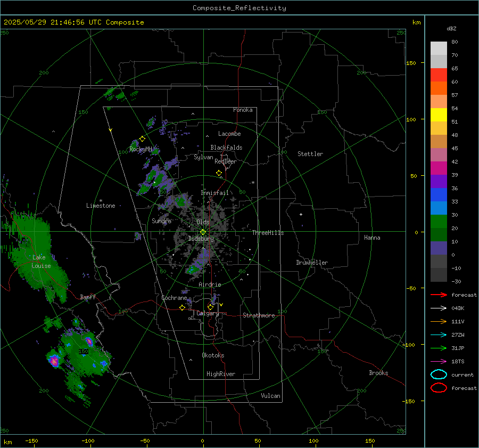Click the yellow radar-center diamond at Didsbury
This screenshot has height=448, width=479.
203,232
